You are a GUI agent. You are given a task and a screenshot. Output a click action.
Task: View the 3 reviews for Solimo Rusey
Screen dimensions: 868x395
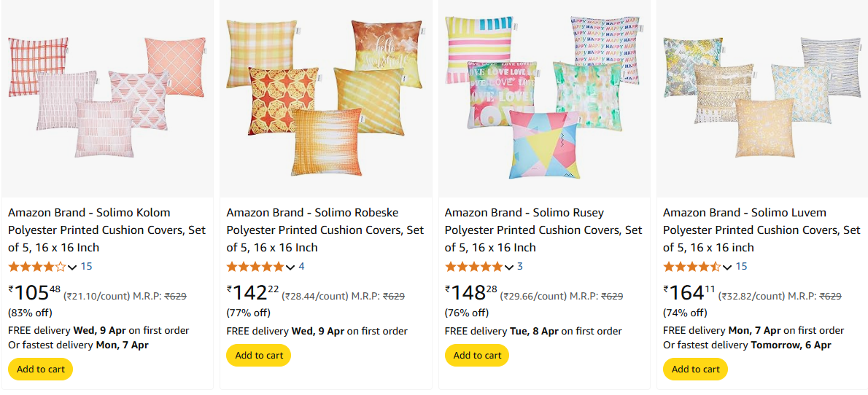520,267
